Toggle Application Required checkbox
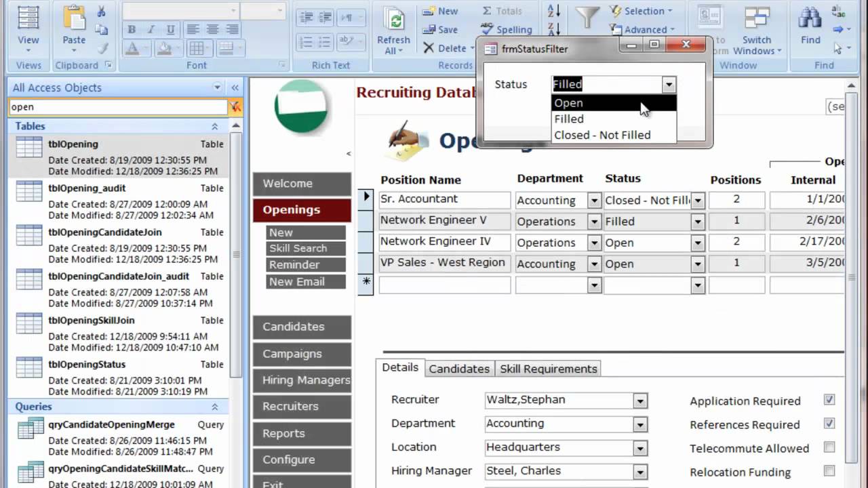This screenshot has height=488, width=868. point(829,400)
